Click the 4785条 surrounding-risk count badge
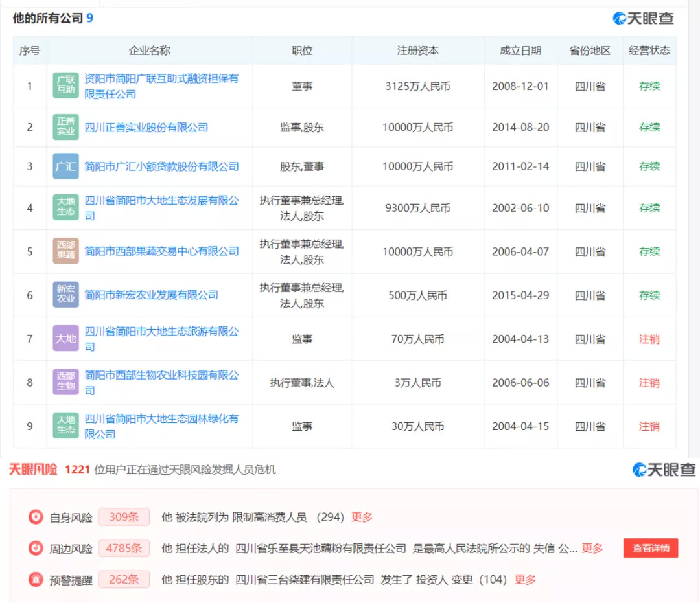 click(x=124, y=548)
